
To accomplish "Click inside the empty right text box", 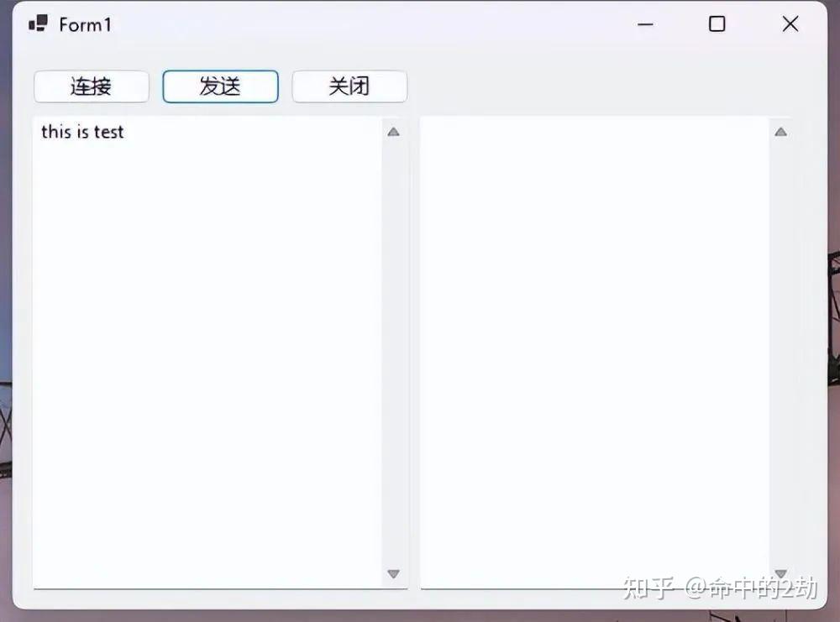I will [595, 353].
